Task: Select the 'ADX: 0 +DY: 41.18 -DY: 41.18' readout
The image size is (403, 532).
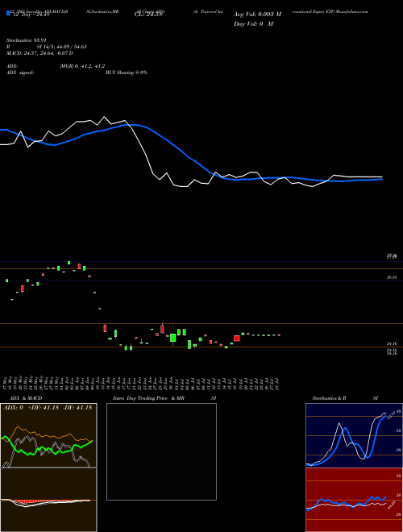Action: point(48,408)
